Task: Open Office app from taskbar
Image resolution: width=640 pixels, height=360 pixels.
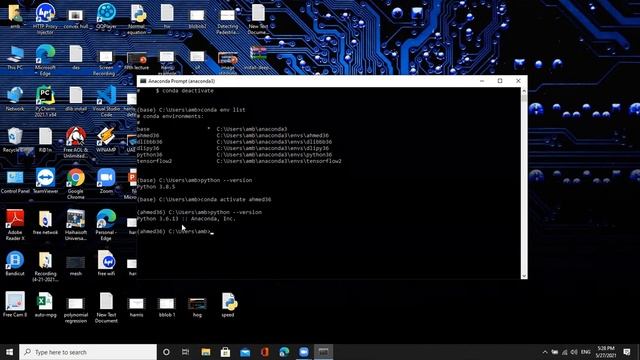Action: point(264,352)
